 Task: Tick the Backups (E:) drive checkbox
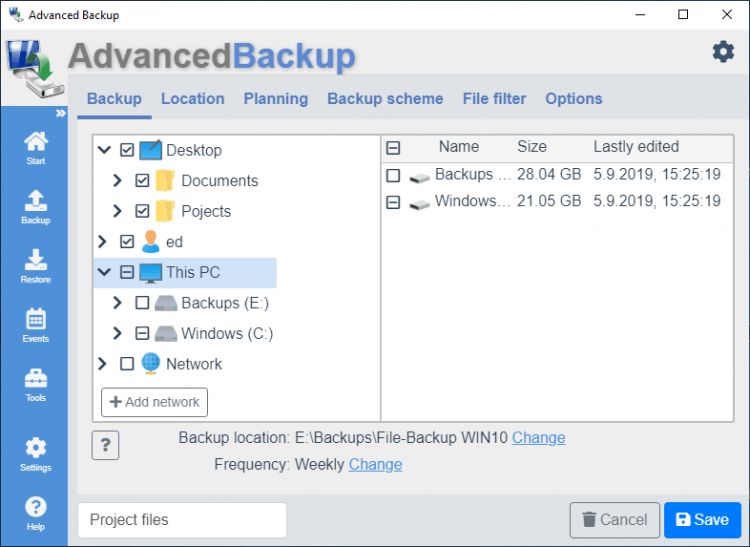[142, 303]
